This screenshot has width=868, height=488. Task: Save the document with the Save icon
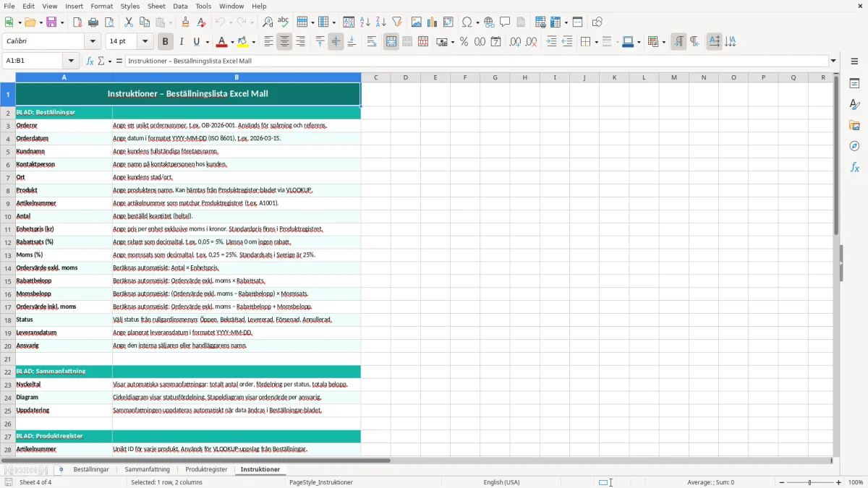[x=51, y=22]
